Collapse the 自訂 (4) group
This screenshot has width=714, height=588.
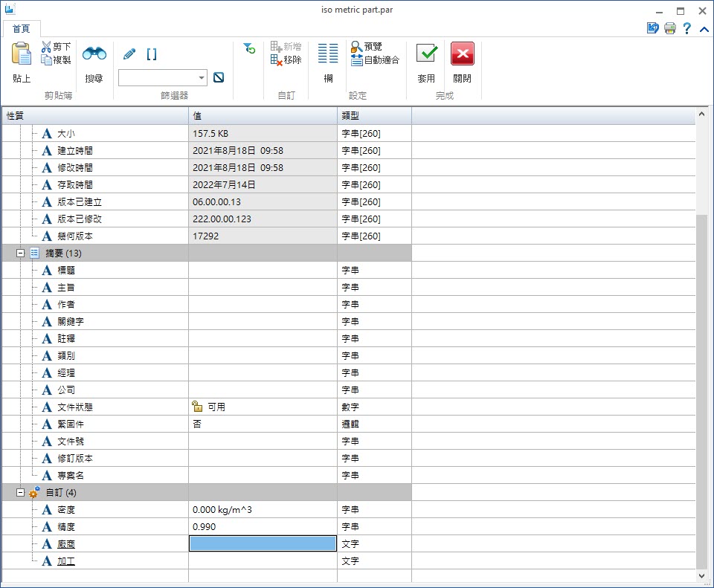[20, 492]
